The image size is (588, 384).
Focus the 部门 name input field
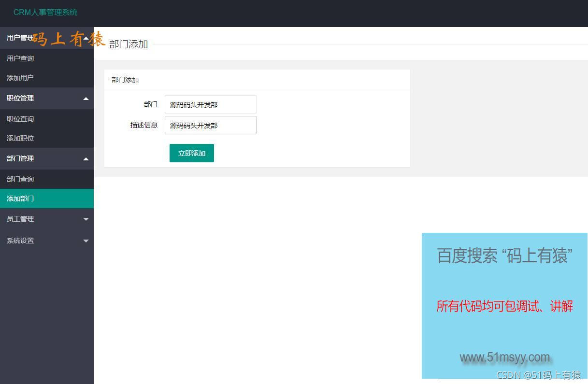(x=211, y=104)
